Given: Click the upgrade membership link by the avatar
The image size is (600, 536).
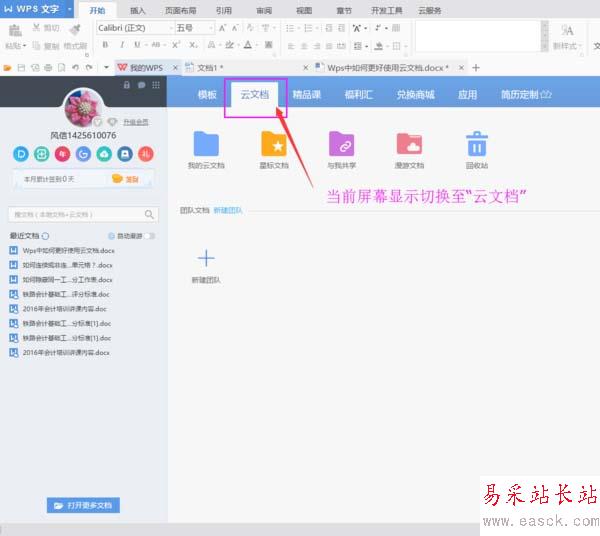Looking at the screenshot, I should coord(135,122).
